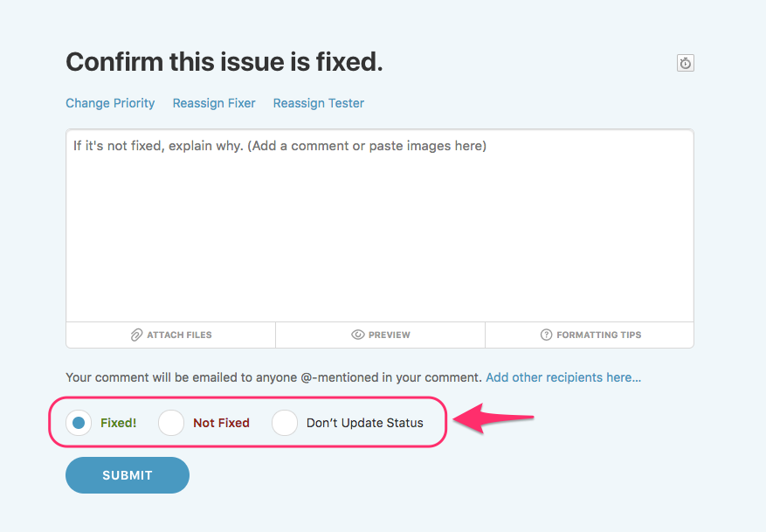Click Add other recipients here link

pos(563,377)
